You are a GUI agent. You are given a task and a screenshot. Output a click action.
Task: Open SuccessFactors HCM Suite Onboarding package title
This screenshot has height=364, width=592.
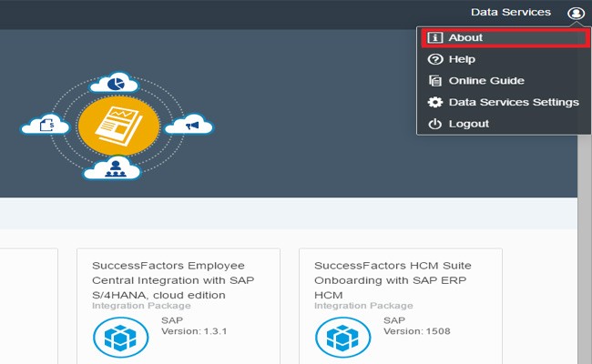(393, 280)
